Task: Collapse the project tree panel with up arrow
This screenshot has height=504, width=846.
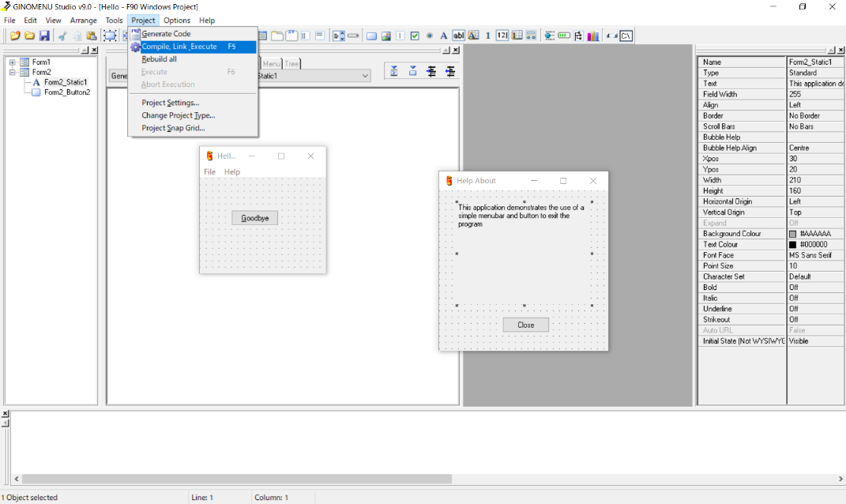Action: 85,51
